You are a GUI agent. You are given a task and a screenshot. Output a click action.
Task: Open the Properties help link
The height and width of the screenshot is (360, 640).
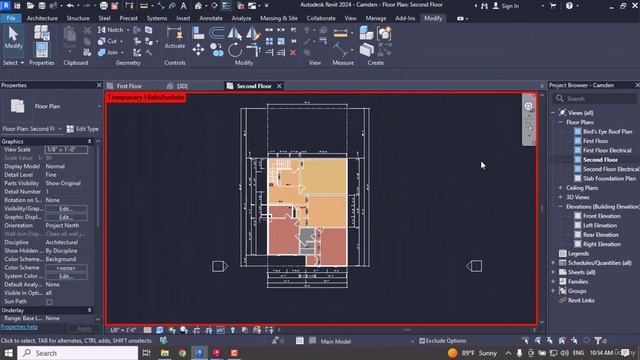point(19,327)
